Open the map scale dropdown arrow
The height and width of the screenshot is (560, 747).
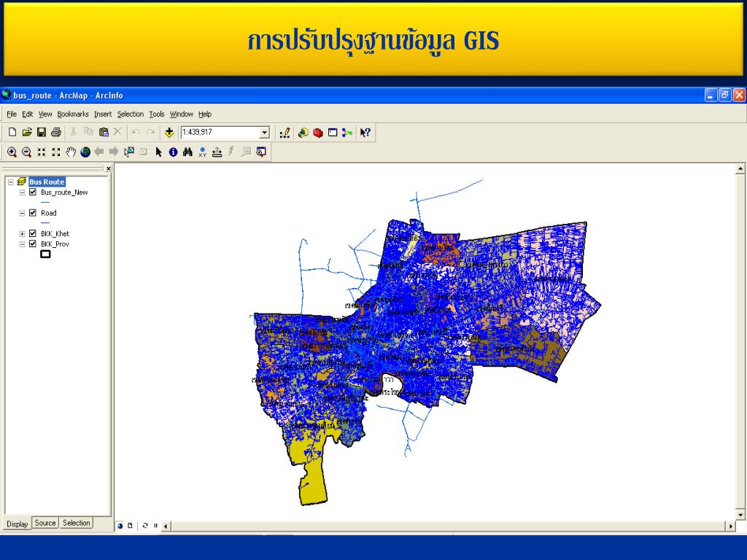[265, 133]
